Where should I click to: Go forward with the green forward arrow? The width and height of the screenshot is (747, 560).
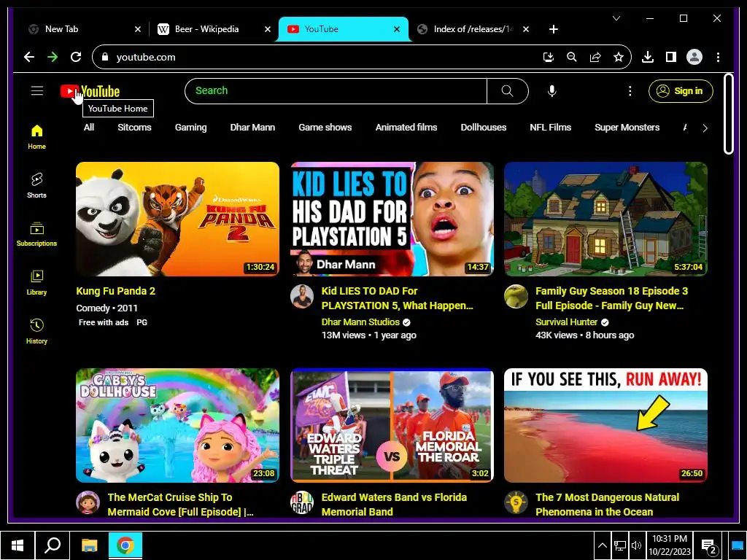pos(53,57)
